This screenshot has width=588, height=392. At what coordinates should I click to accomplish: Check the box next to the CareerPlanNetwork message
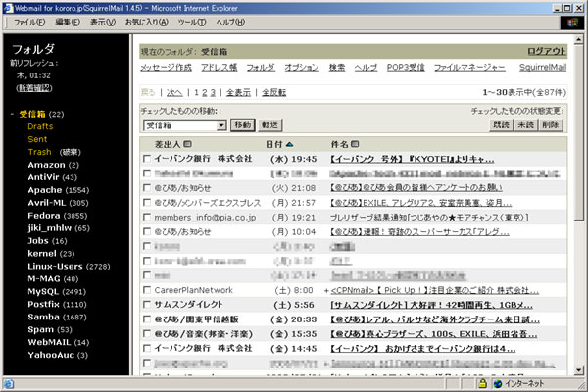tap(146, 291)
